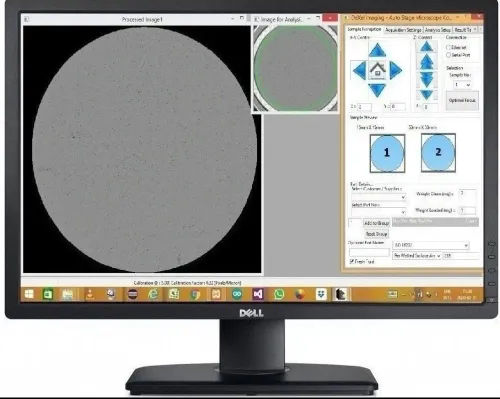
Task: Click the Optional Part Name field
Action: point(369,252)
